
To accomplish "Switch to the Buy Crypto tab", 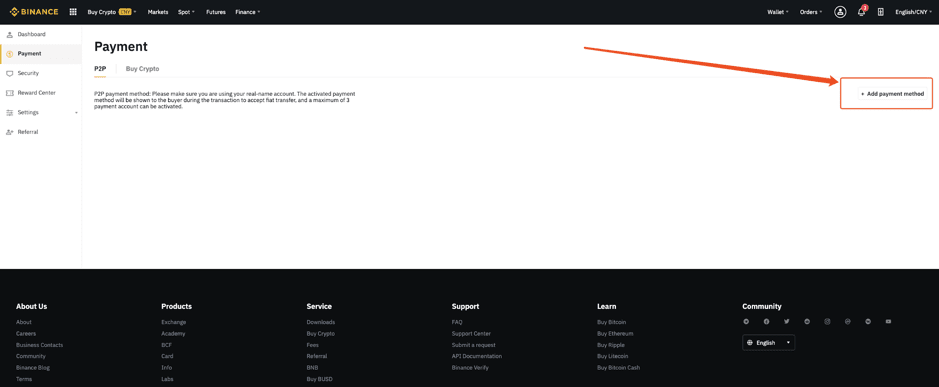I will (143, 69).
